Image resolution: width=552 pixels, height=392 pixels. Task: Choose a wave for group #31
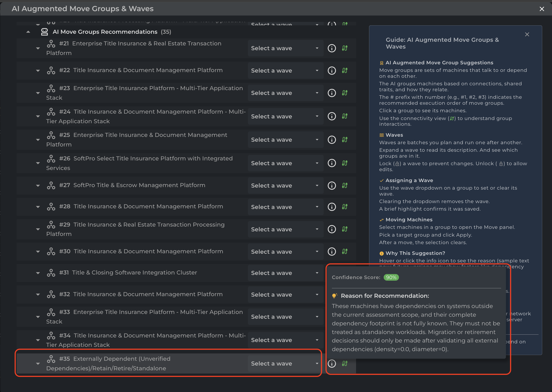pos(285,273)
